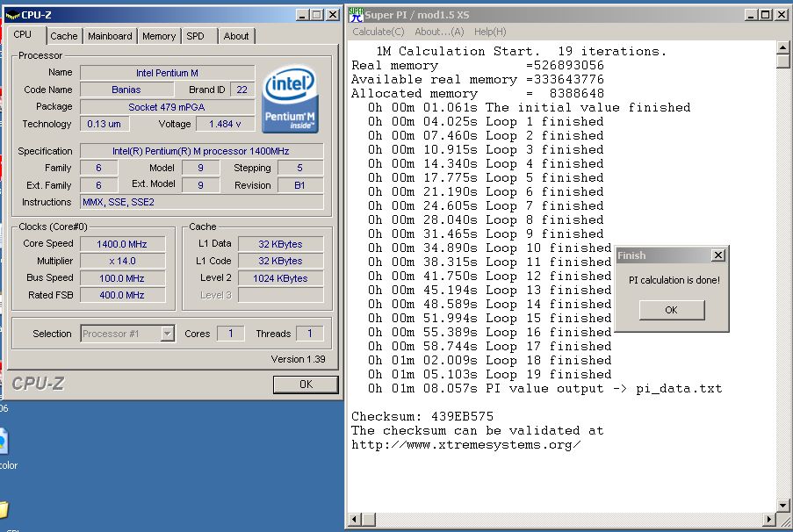Screen dimensions: 793x532
Task: Click the 'Allocated memory = 8388648' line
Action: [478, 94]
